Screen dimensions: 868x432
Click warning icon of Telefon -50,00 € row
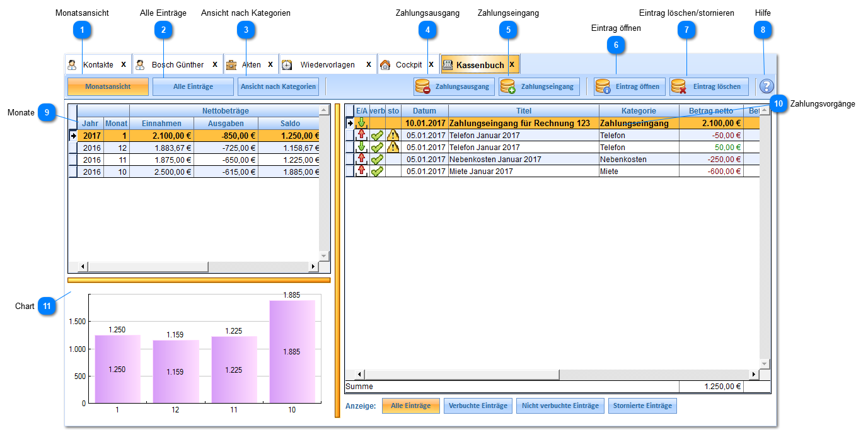[x=393, y=135]
